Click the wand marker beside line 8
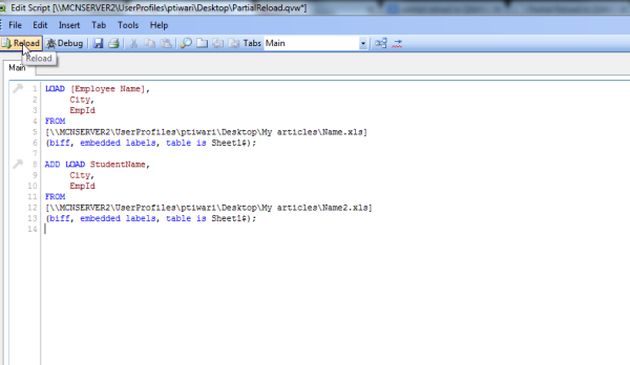 click(17, 164)
